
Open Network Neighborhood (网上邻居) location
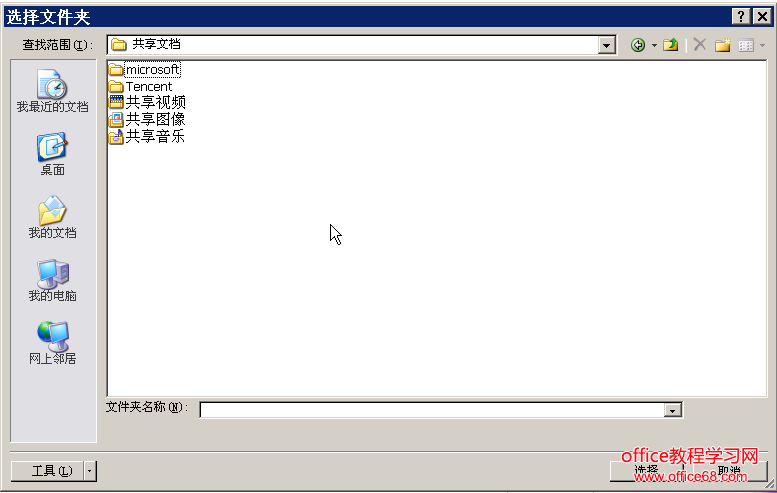(x=53, y=343)
